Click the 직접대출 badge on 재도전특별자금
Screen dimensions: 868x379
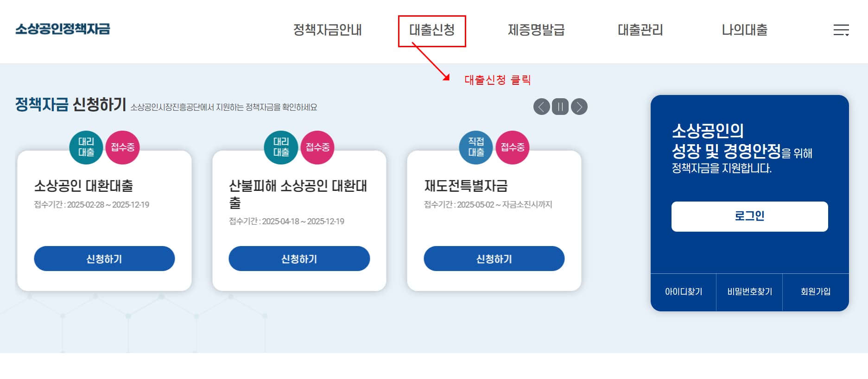[x=475, y=148]
